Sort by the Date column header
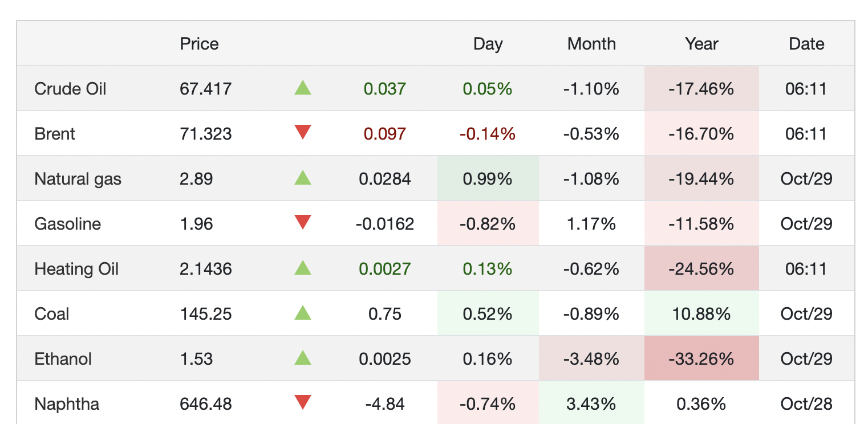The image size is (868, 424). (x=806, y=44)
